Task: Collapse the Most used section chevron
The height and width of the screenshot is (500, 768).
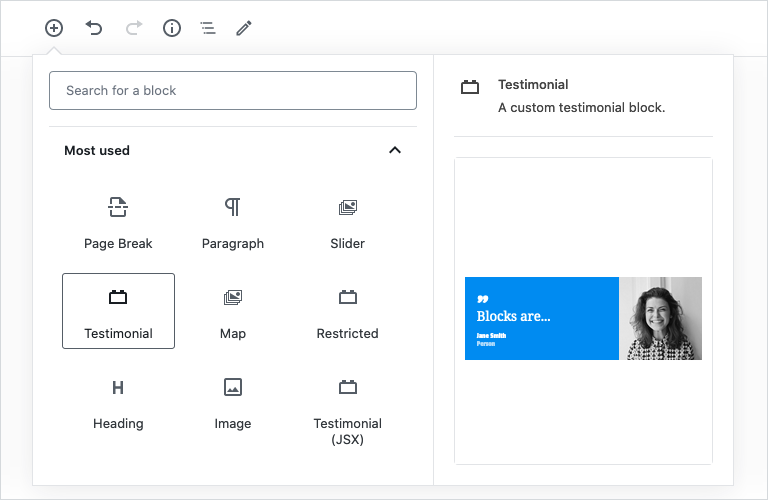Action: (395, 150)
